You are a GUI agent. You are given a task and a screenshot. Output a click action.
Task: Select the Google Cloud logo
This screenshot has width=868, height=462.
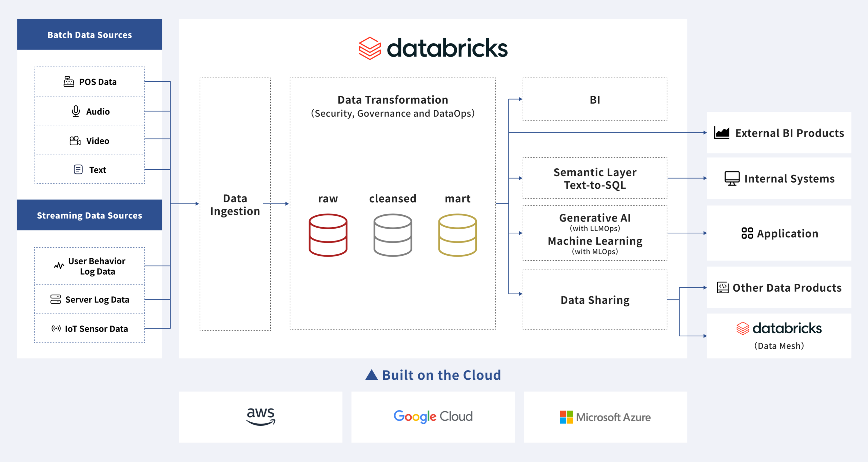pos(433,417)
